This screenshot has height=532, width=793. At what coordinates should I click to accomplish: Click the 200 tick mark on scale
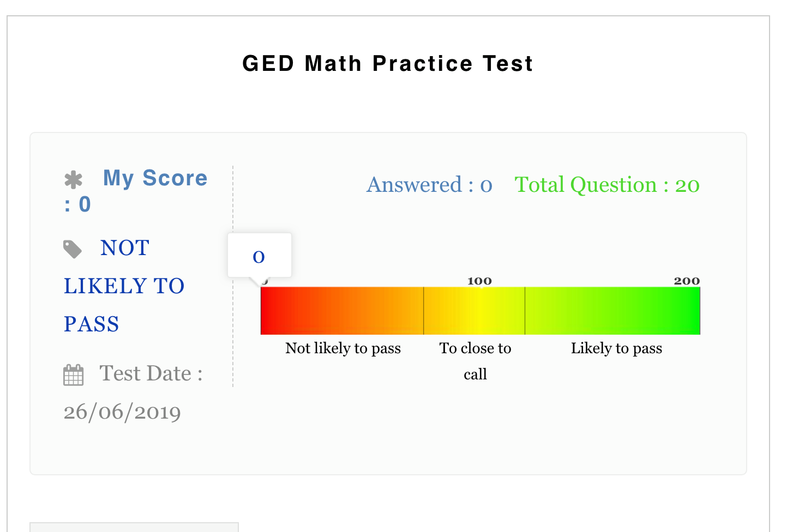tap(687, 281)
